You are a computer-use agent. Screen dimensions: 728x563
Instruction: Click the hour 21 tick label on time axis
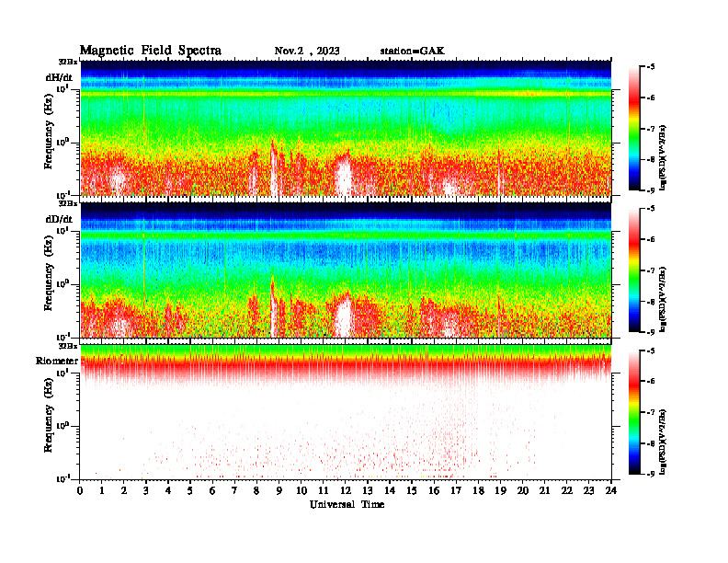(x=544, y=491)
